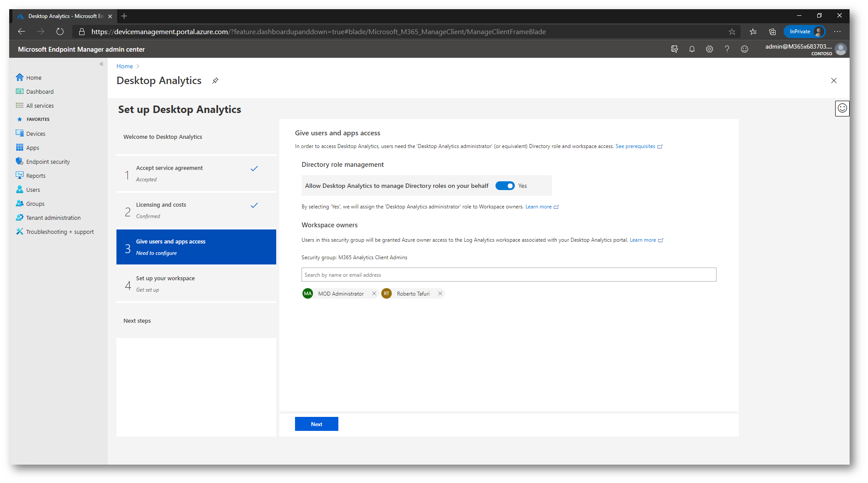This screenshot has width=868, height=483.
Task: Click the Security group M365 Analytics Client Admins text
Action: pyautogui.click(x=354, y=257)
